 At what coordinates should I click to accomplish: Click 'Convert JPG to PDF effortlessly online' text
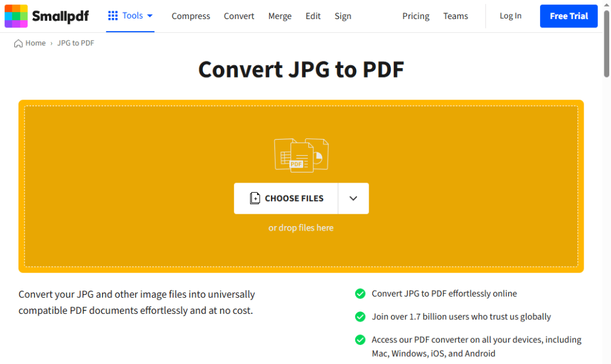click(x=444, y=294)
